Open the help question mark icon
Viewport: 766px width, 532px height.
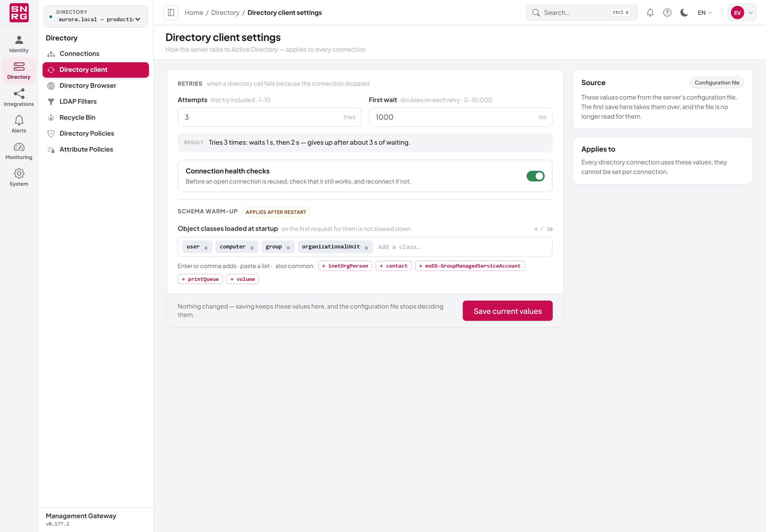[667, 13]
